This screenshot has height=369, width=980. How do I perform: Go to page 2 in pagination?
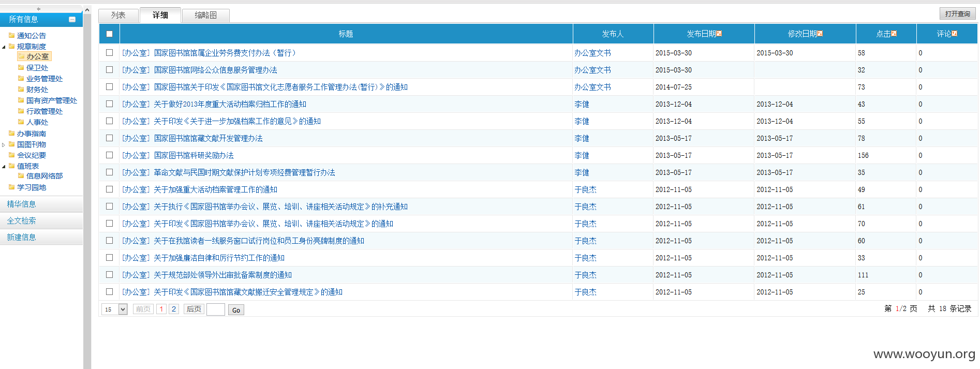174,309
